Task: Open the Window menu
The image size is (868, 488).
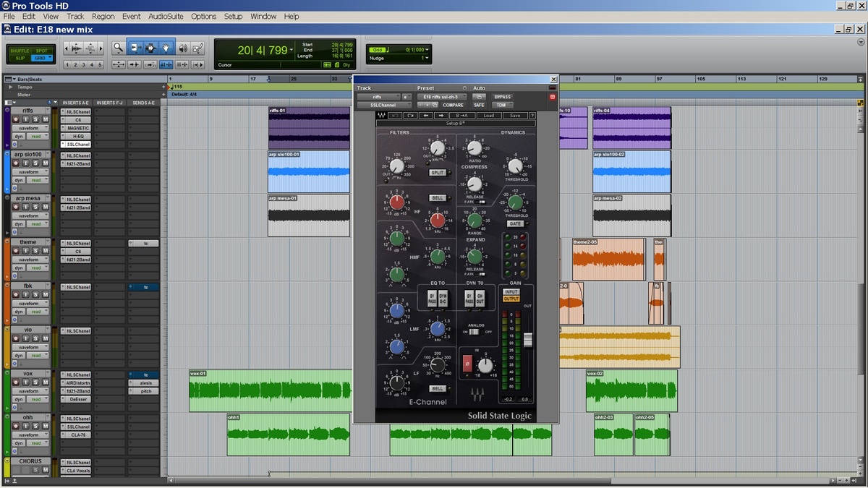Action: tap(263, 16)
